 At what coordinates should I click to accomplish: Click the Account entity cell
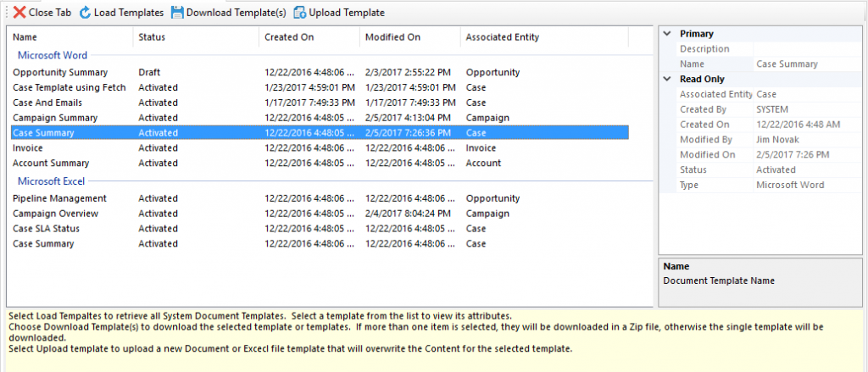(x=483, y=164)
